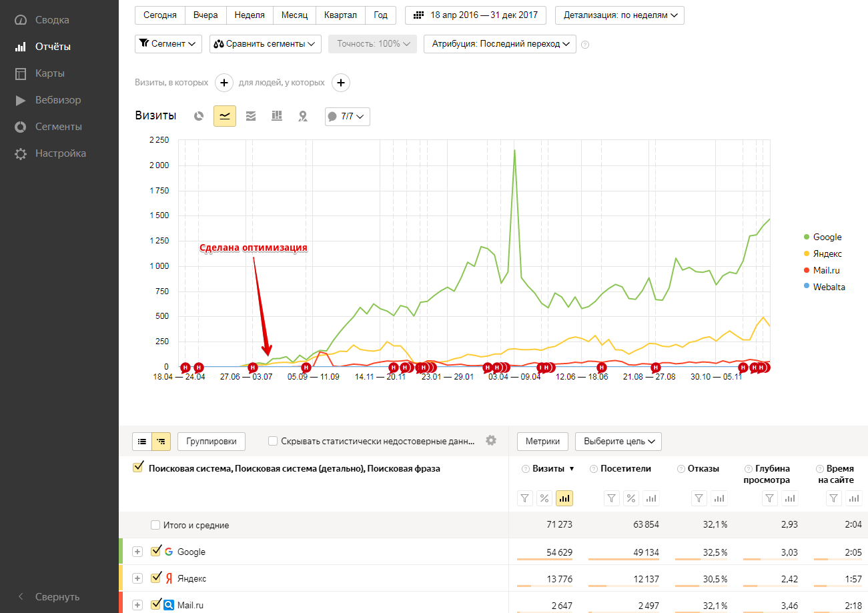Toggle the bar chart icon under Глубина просмотра

click(x=790, y=498)
